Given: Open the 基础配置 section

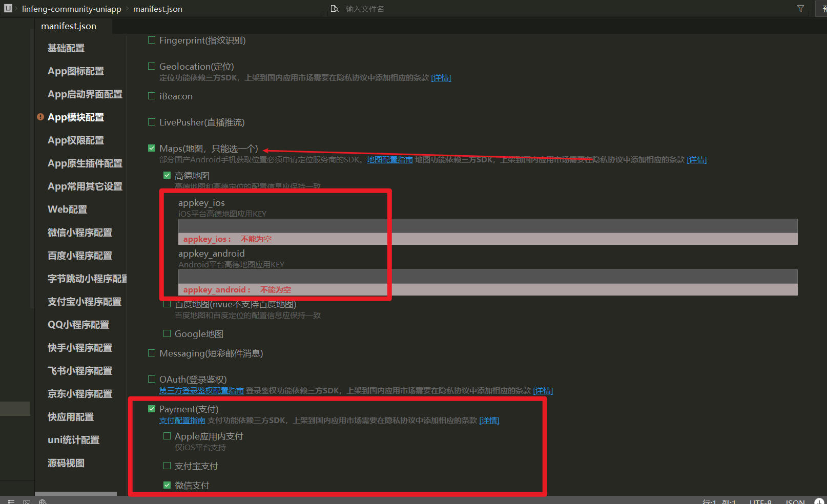Looking at the screenshot, I should click(66, 48).
